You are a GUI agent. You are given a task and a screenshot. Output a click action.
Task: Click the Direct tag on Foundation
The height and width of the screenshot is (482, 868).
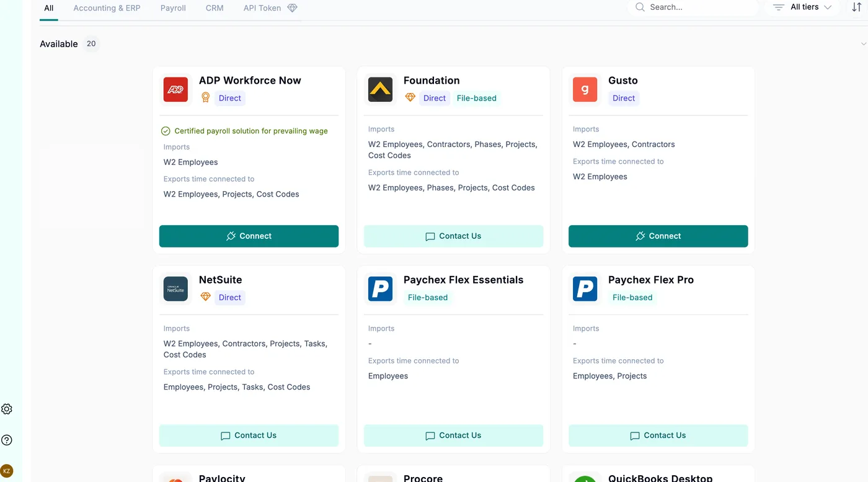(x=434, y=98)
